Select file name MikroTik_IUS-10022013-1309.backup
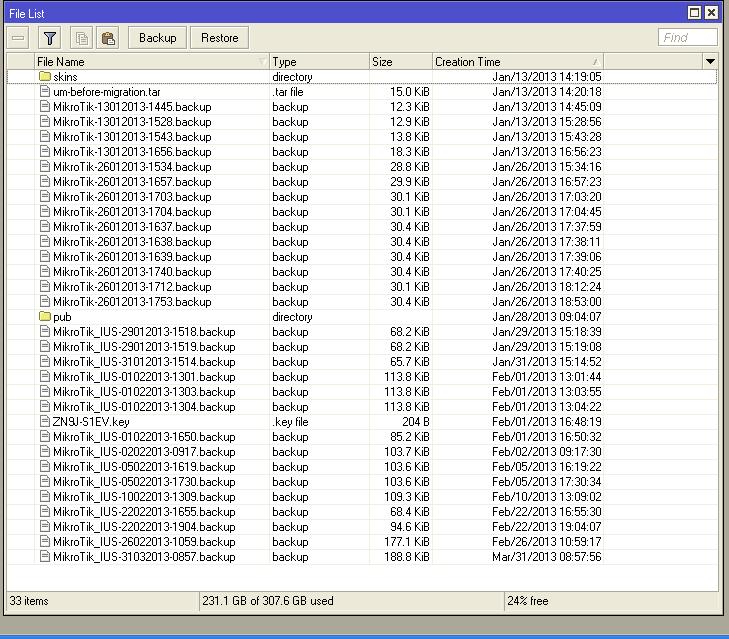The width and height of the screenshot is (729, 639). click(x=144, y=497)
